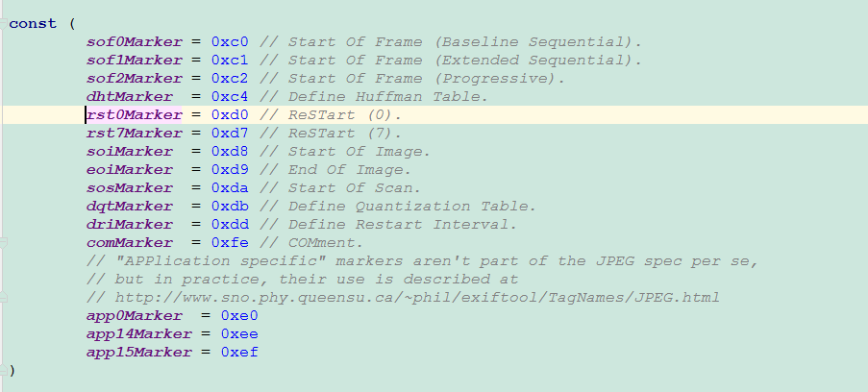868x392 pixels.
Task: Click the rst7Marker identifier
Action: [134, 133]
